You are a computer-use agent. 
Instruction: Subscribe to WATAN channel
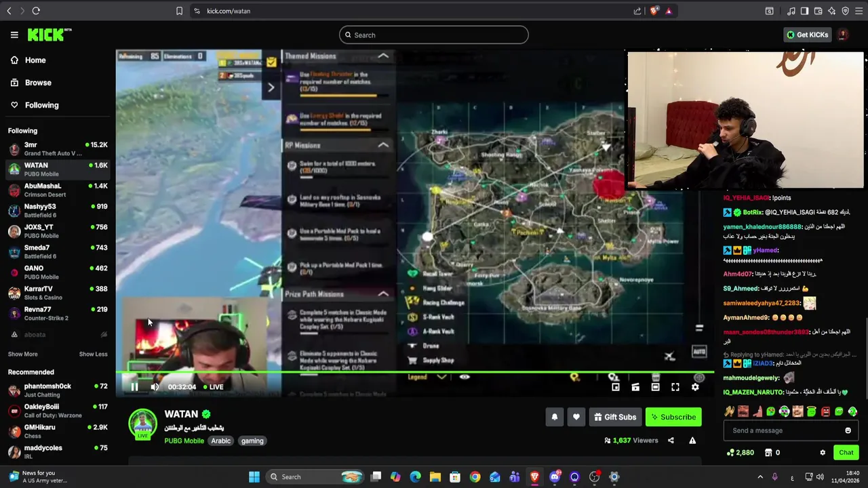pyautogui.click(x=673, y=417)
